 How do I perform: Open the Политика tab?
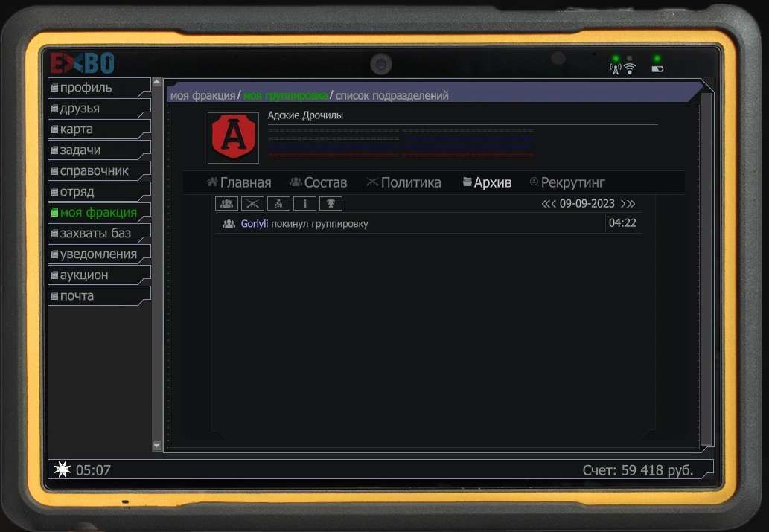(403, 182)
